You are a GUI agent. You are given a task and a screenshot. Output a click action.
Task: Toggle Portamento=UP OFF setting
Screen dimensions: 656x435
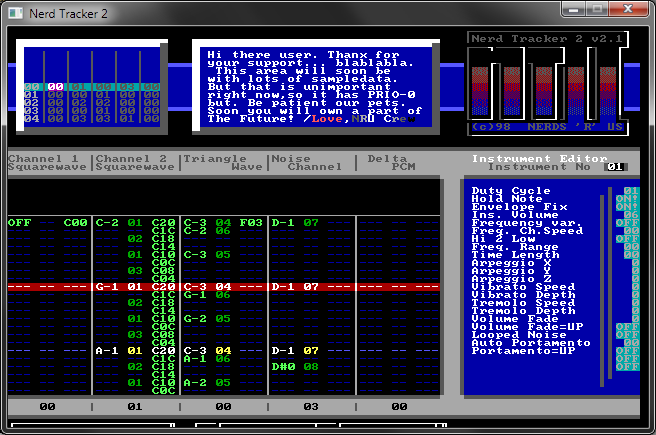coord(627,351)
